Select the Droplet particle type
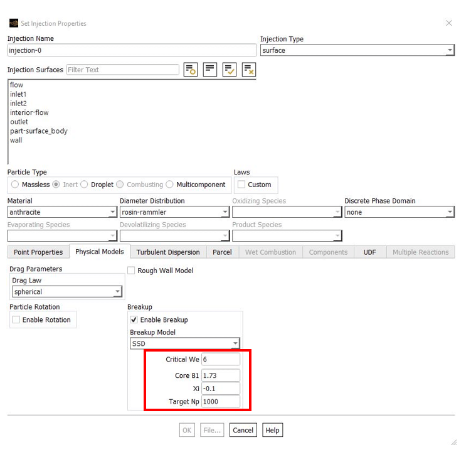476x452 pixels. [x=85, y=185]
